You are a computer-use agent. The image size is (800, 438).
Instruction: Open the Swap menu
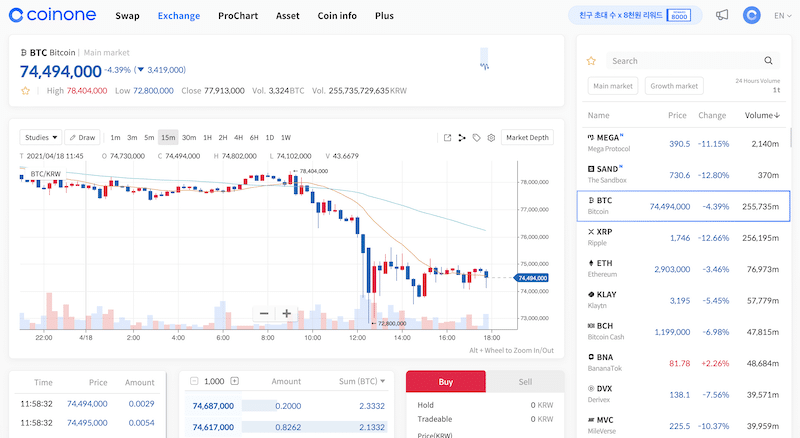click(x=127, y=16)
